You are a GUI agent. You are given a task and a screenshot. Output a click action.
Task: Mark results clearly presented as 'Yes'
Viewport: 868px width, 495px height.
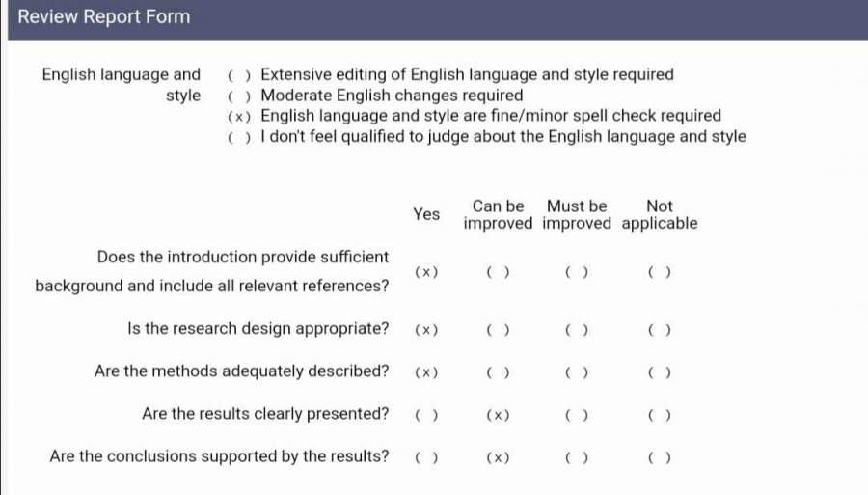pyautogui.click(x=426, y=416)
